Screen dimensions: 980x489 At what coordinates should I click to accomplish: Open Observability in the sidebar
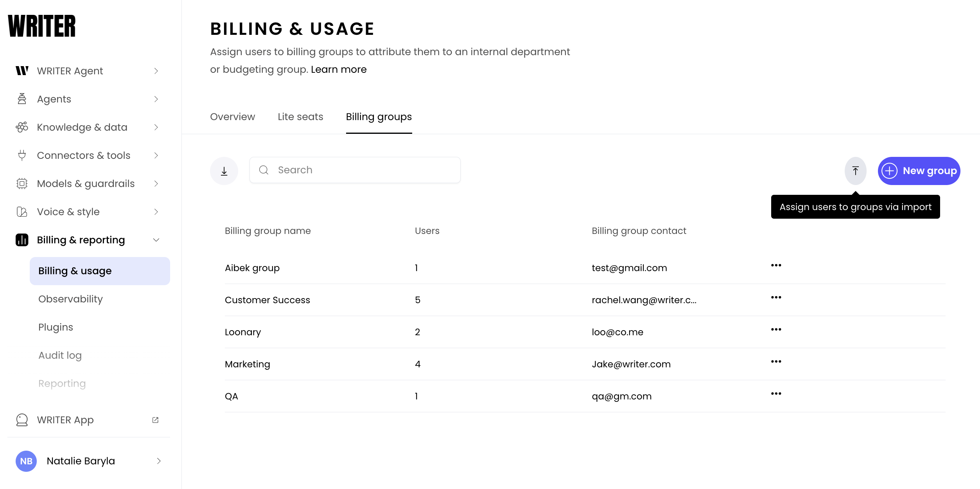[x=70, y=299]
